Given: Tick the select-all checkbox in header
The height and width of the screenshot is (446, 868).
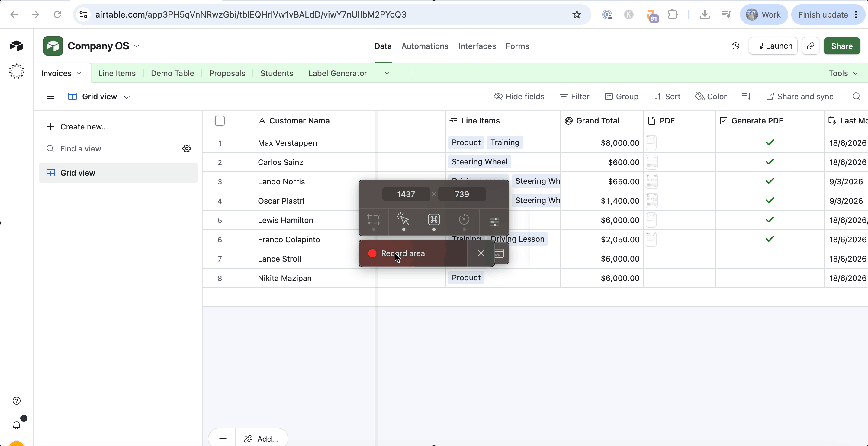Looking at the screenshot, I should (x=220, y=120).
